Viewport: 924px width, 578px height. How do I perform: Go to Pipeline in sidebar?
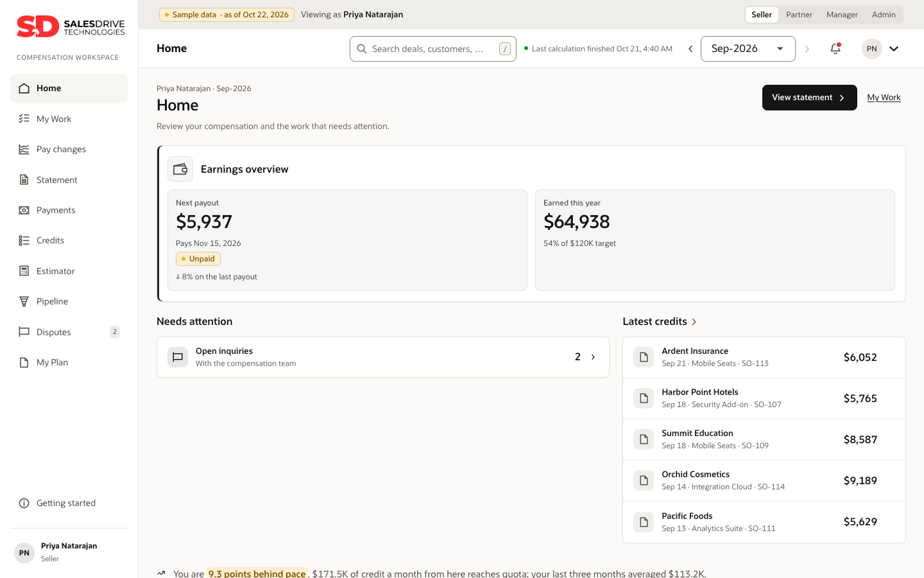[69, 301]
